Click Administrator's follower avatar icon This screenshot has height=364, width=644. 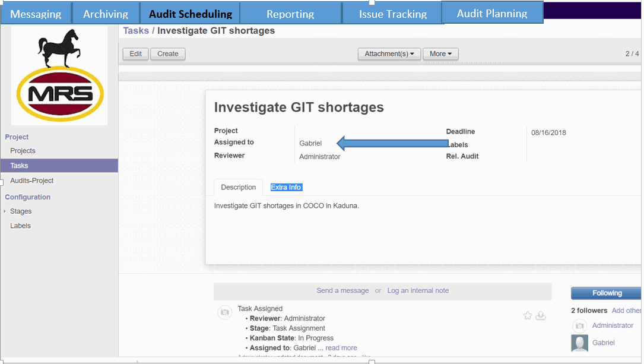tap(579, 326)
